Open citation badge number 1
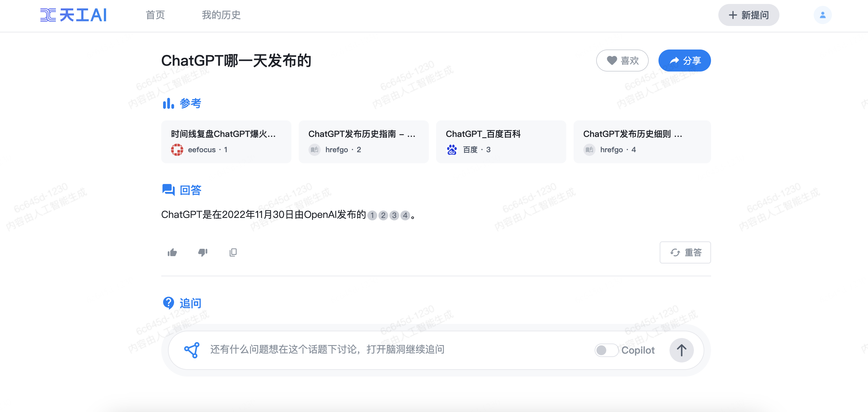Viewport: 868px width, 412px height. (x=372, y=215)
